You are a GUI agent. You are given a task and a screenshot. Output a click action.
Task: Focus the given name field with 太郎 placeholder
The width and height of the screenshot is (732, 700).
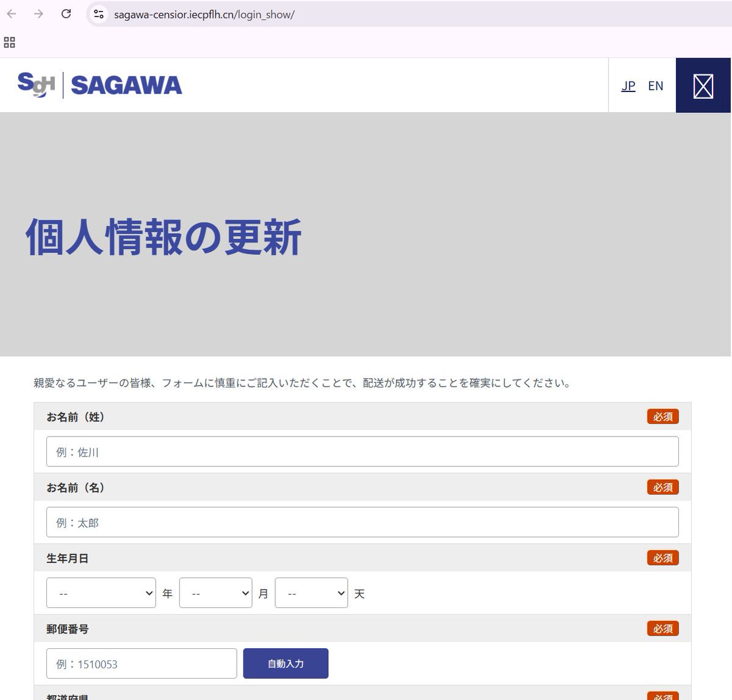(x=362, y=523)
